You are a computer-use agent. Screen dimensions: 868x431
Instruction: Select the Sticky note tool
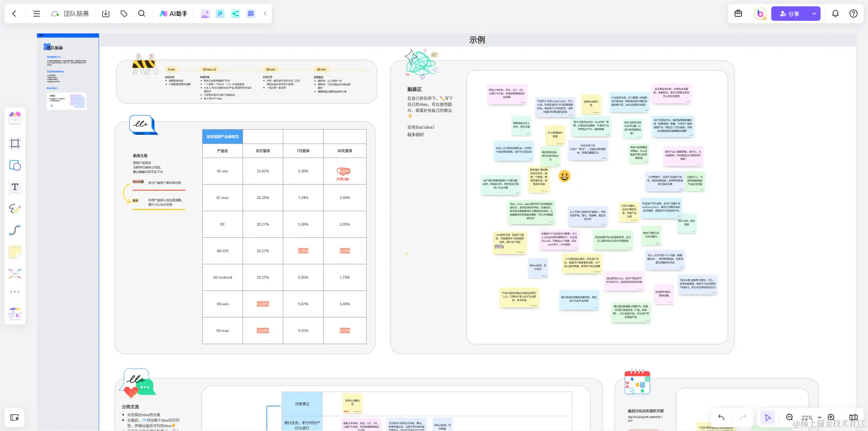[x=15, y=252]
